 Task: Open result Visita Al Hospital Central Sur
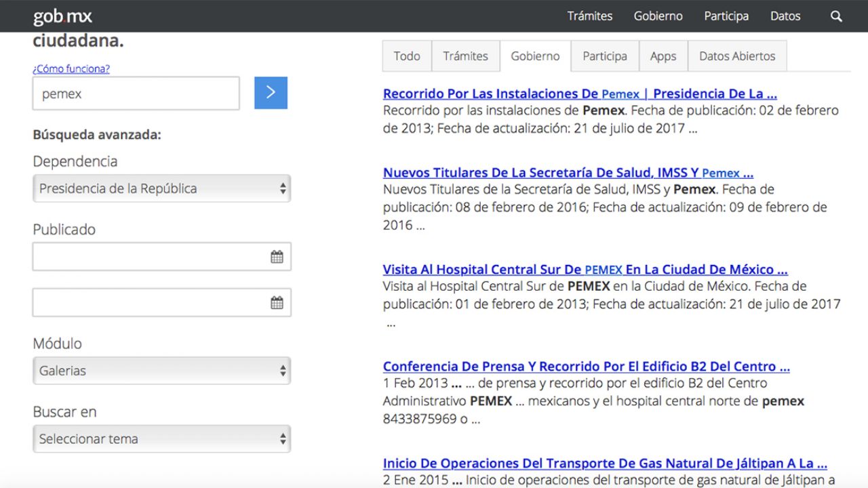pyautogui.click(x=585, y=269)
